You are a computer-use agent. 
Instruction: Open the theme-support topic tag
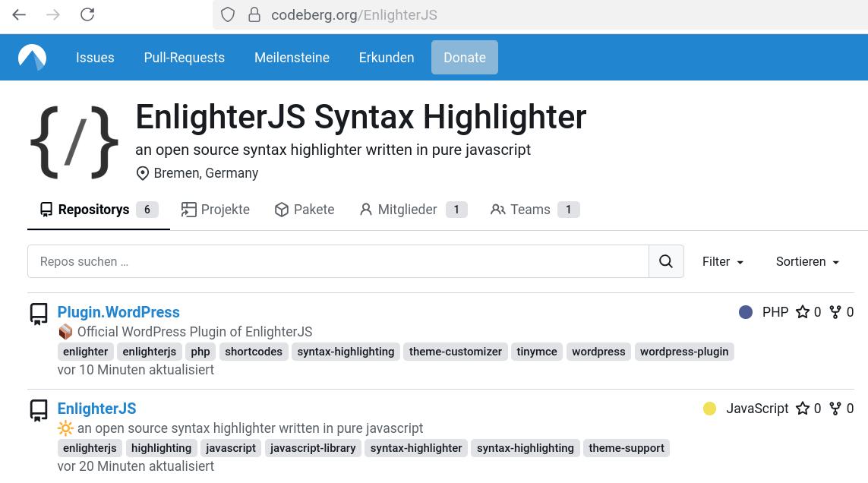[x=626, y=448]
